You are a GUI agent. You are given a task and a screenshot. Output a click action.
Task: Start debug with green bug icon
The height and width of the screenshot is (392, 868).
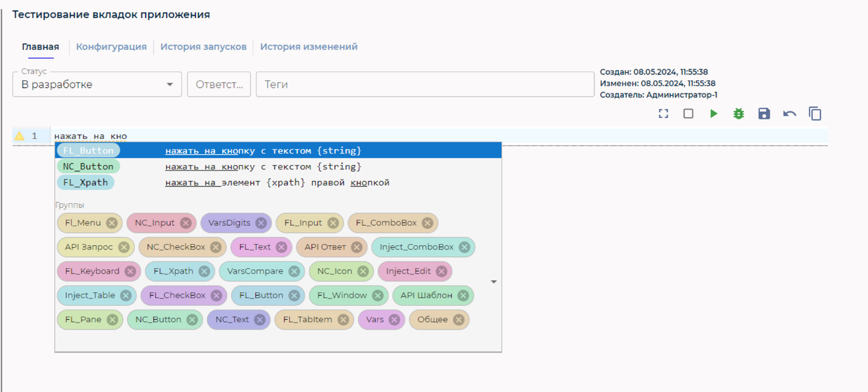(x=739, y=113)
